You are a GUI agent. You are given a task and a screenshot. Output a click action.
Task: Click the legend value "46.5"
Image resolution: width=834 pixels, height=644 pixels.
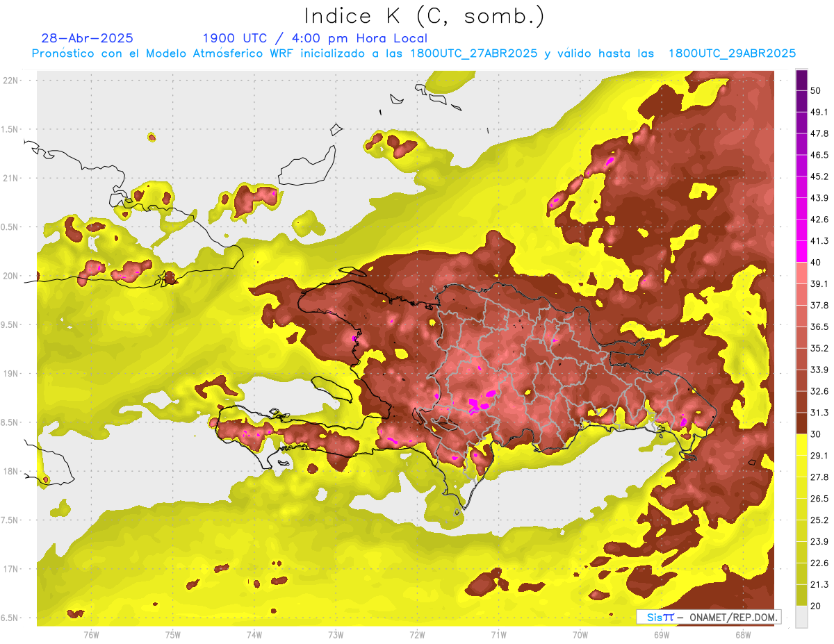click(819, 155)
